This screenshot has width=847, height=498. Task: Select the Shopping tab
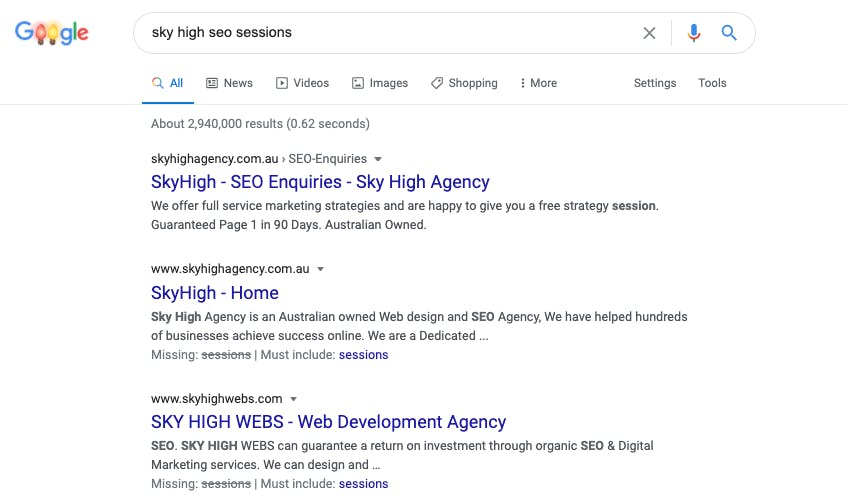[x=464, y=83]
